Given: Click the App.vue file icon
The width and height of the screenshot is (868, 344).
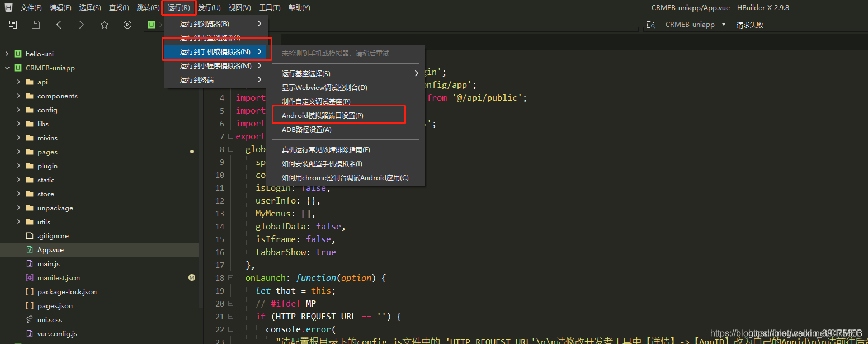Looking at the screenshot, I should coord(30,249).
